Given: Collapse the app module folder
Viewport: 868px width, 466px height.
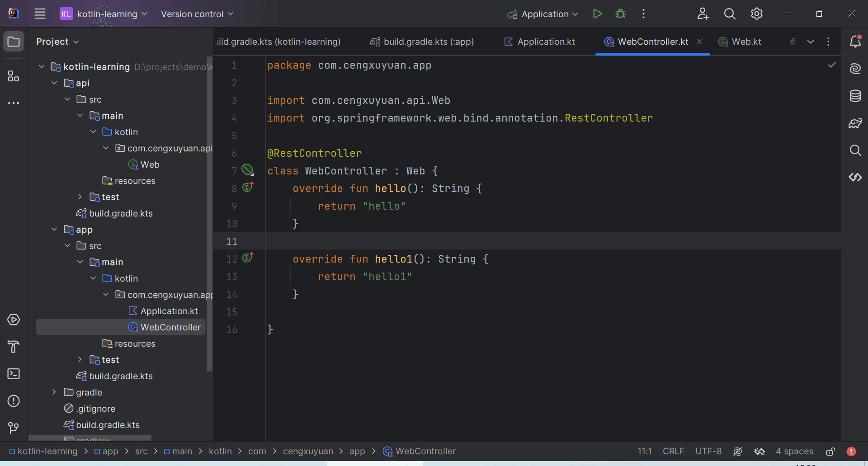Looking at the screenshot, I should pos(54,229).
